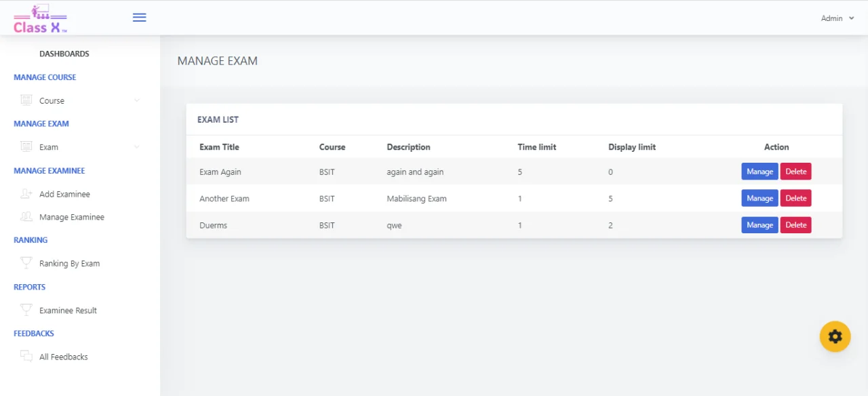
Task: Click the Course column header
Action: (332, 147)
